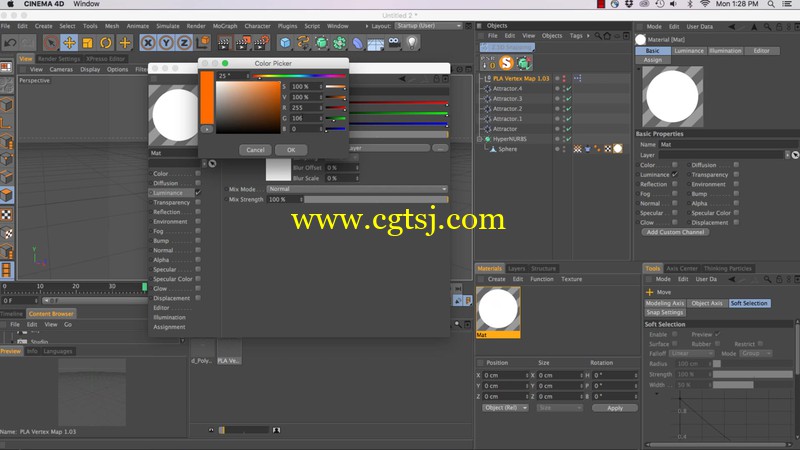Screen dimensions: 800x450
Task: Open the Layout Startup dropdown
Action: [x=429, y=26]
